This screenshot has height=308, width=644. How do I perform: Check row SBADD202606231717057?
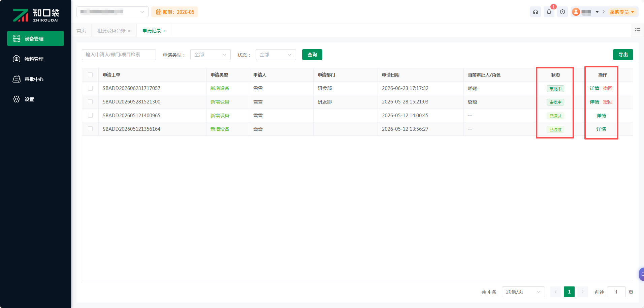[x=90, y=88]
